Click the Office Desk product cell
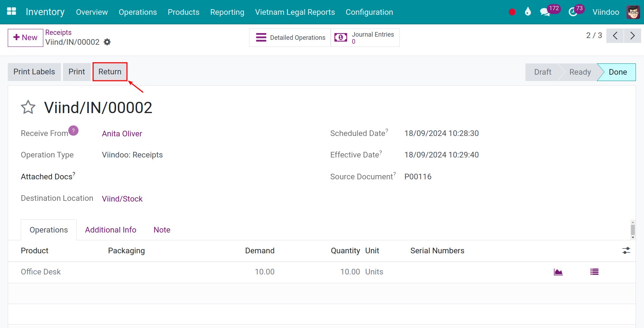The height and width of the screenshot is (328, 644). tap(41, 272)
